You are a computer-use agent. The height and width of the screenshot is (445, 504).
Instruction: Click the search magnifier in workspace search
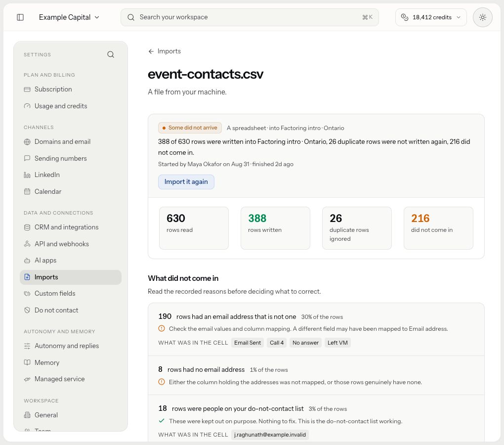click(131, 17)
